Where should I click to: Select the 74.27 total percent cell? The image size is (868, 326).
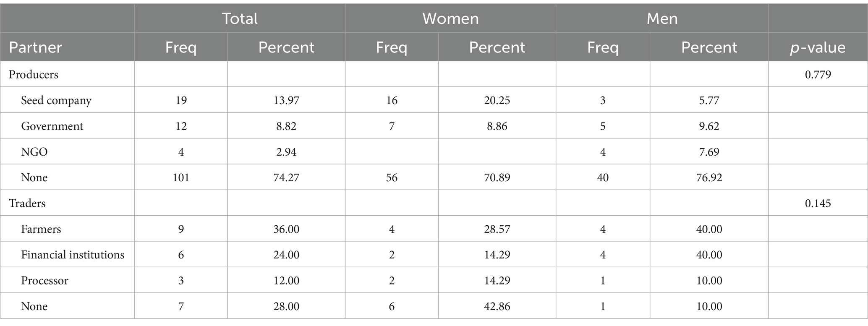pos(286,177)
